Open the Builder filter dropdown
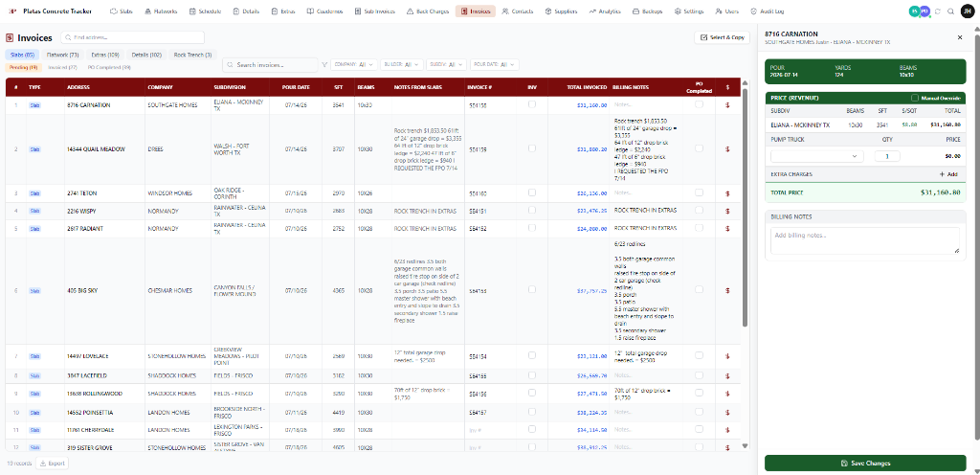Screen dimensions: 980x475 coord(401,64)
